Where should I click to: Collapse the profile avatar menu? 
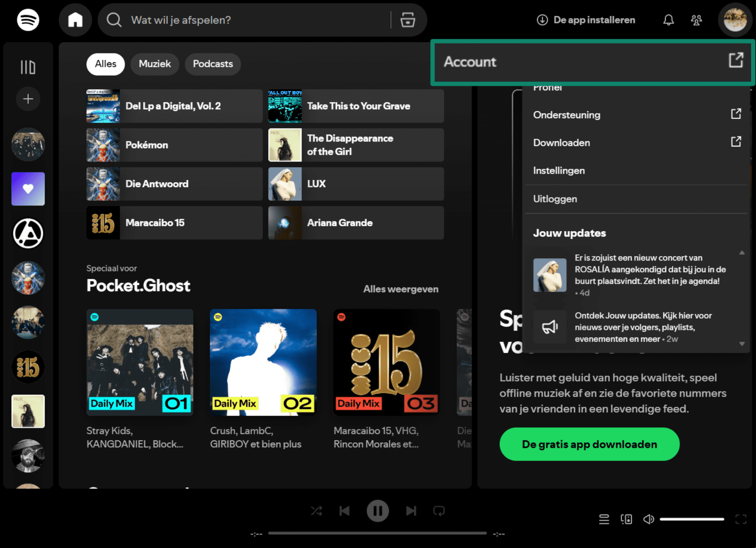pos(735,20)
